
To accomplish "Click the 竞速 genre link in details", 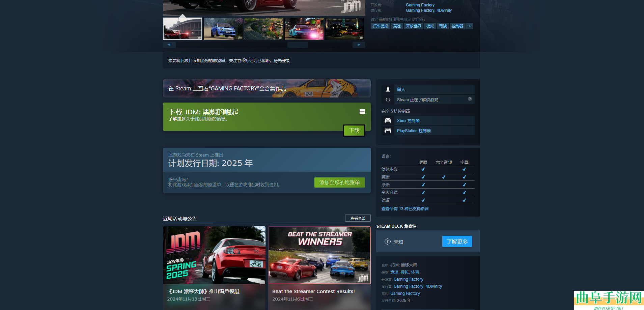I will coord(394,272).
